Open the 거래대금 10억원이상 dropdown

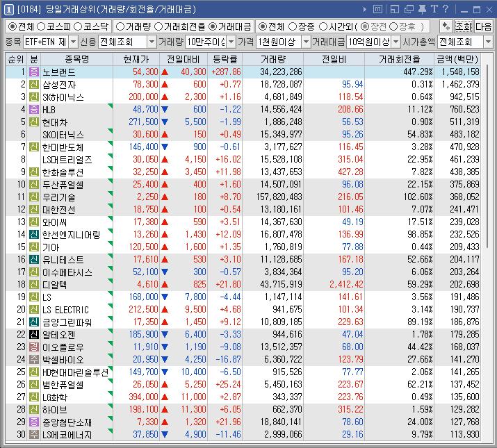coord(396,42)
